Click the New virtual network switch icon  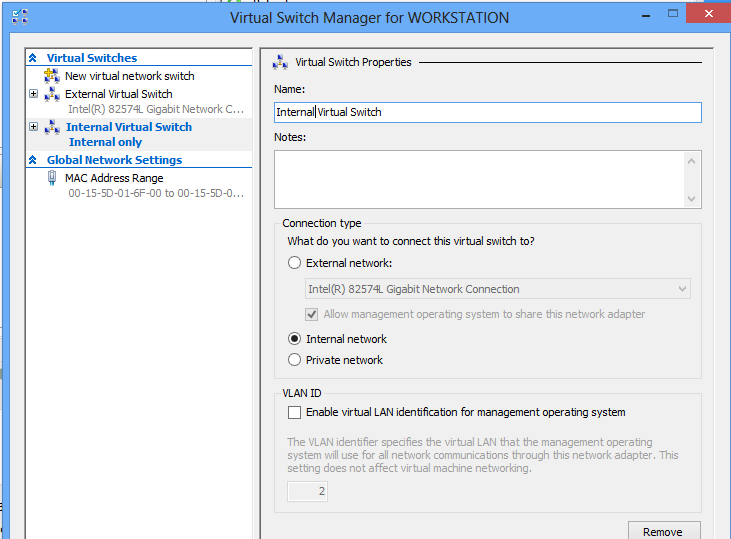52,76
